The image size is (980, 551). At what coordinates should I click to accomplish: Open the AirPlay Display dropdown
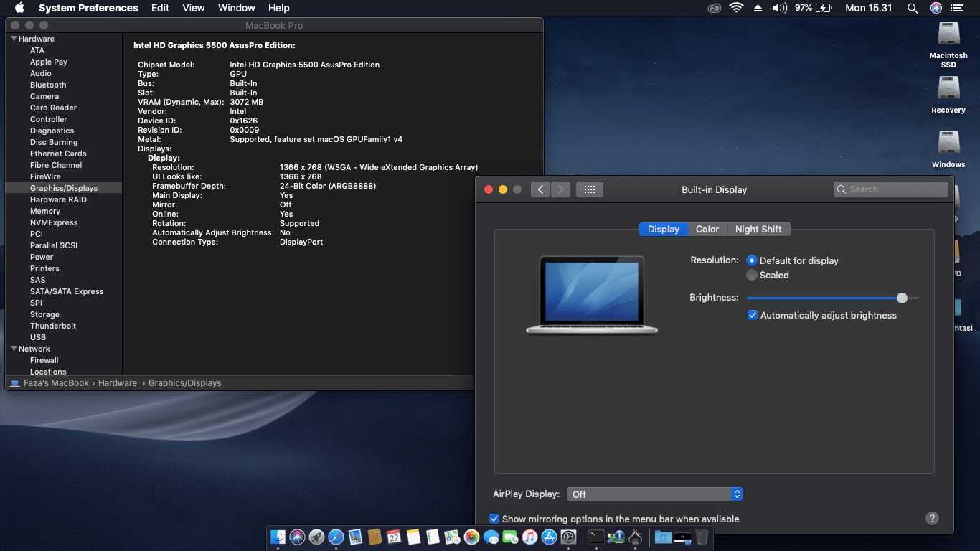654,494
